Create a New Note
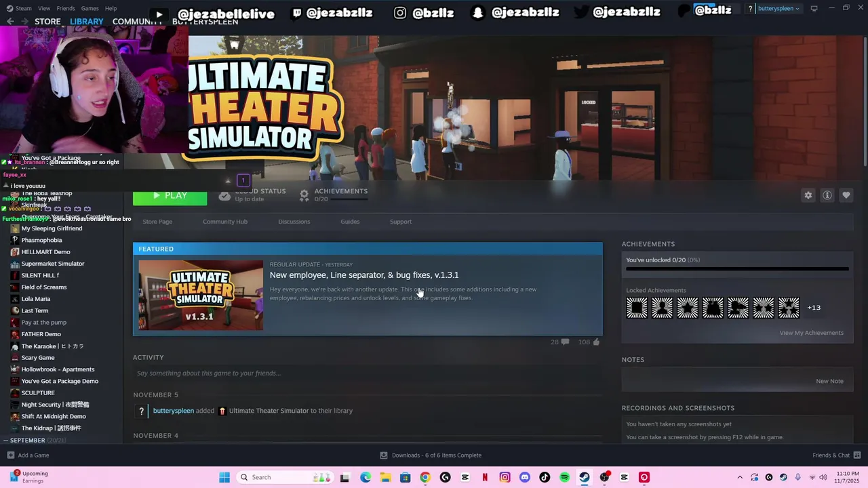 coord(829,381)
